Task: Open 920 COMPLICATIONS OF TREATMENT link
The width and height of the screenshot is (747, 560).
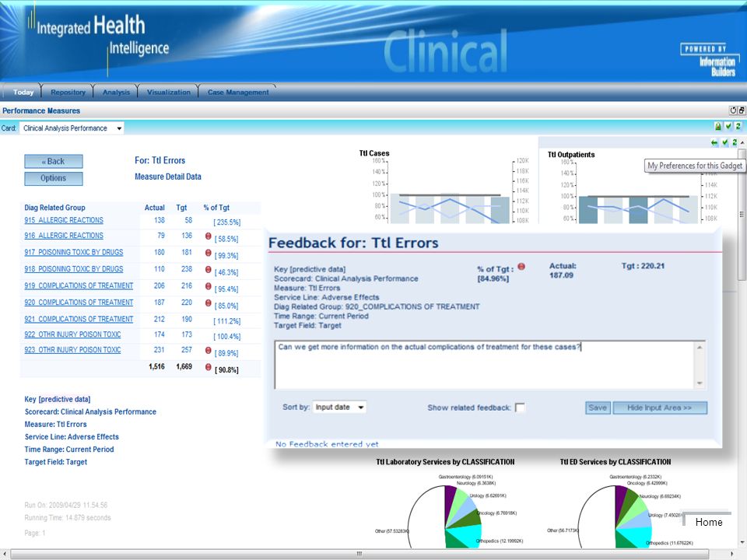Action: (x=79, y=302)
